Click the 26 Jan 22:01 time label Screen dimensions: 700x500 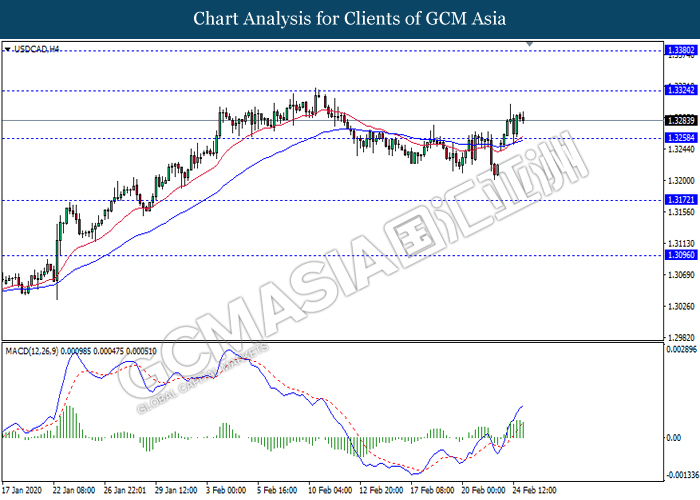point(125,490)
